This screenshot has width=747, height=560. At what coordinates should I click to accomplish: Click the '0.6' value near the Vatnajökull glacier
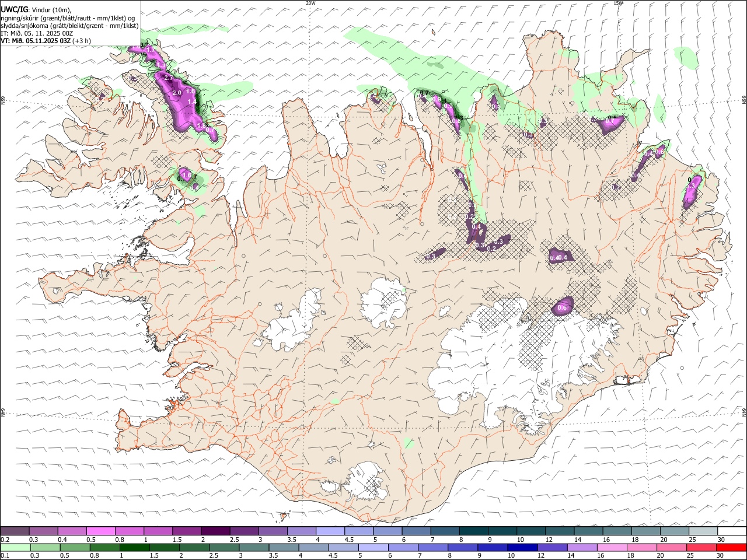click(563, 308)
